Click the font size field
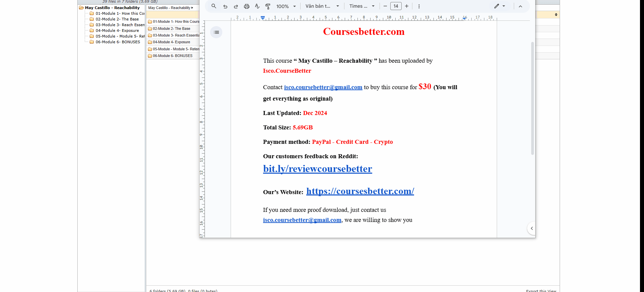 [396, 6]
